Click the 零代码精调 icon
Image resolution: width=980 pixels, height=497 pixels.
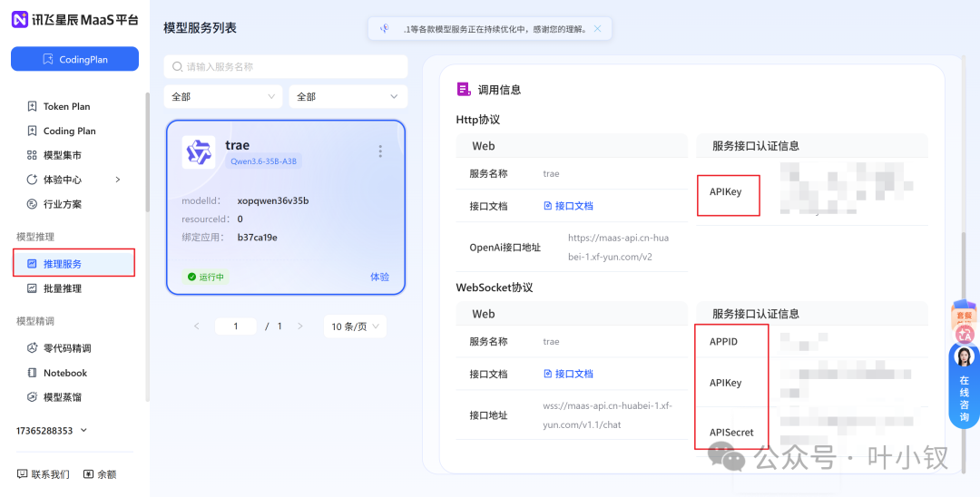pyautogui.click(x=32, y=347)
